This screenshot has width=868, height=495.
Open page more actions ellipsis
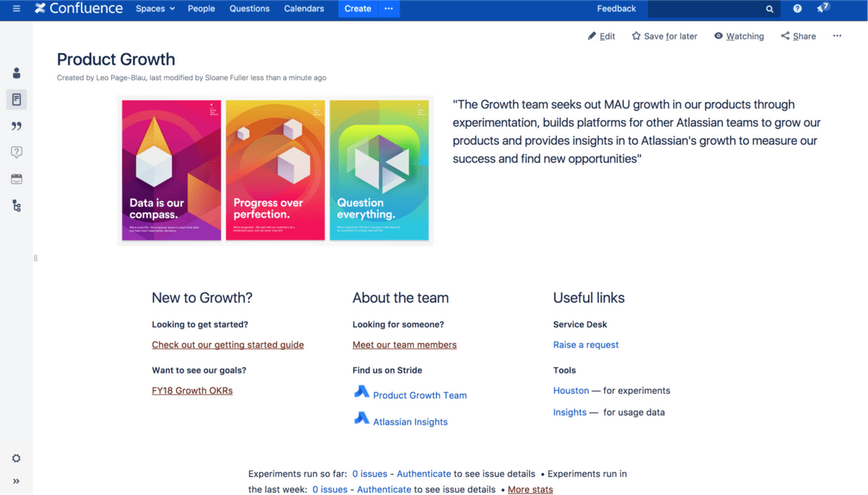837,35
